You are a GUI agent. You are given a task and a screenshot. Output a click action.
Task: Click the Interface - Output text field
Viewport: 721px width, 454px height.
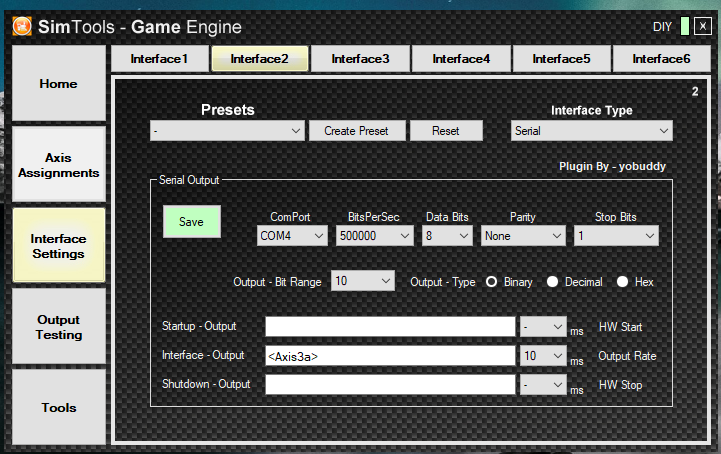click(x=388, y=355)
